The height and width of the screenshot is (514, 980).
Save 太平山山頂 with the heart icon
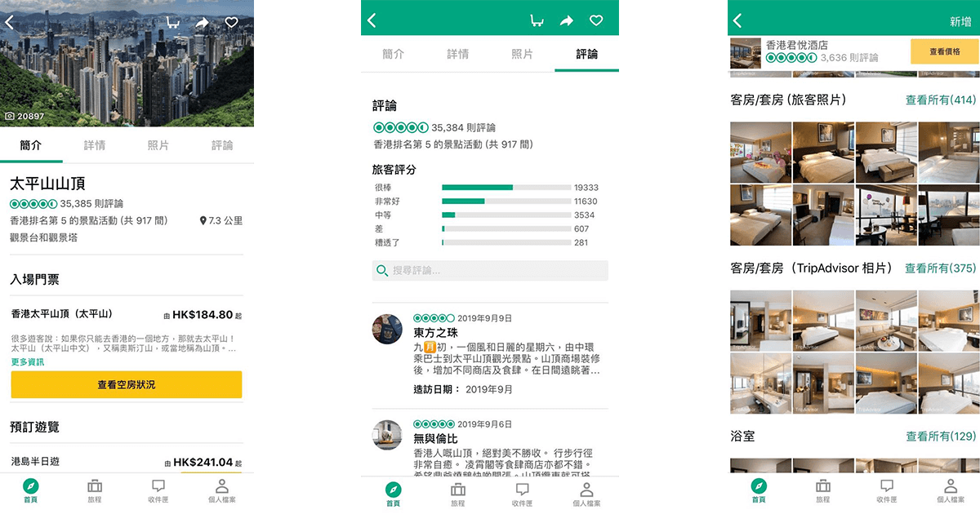pyautogui.click(x=231, y=23)
